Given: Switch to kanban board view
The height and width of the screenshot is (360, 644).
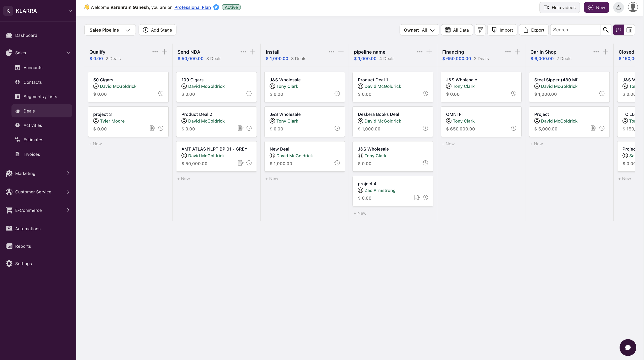Looking at the screenshot, I should pyautogui.click(x=619, y=30).
